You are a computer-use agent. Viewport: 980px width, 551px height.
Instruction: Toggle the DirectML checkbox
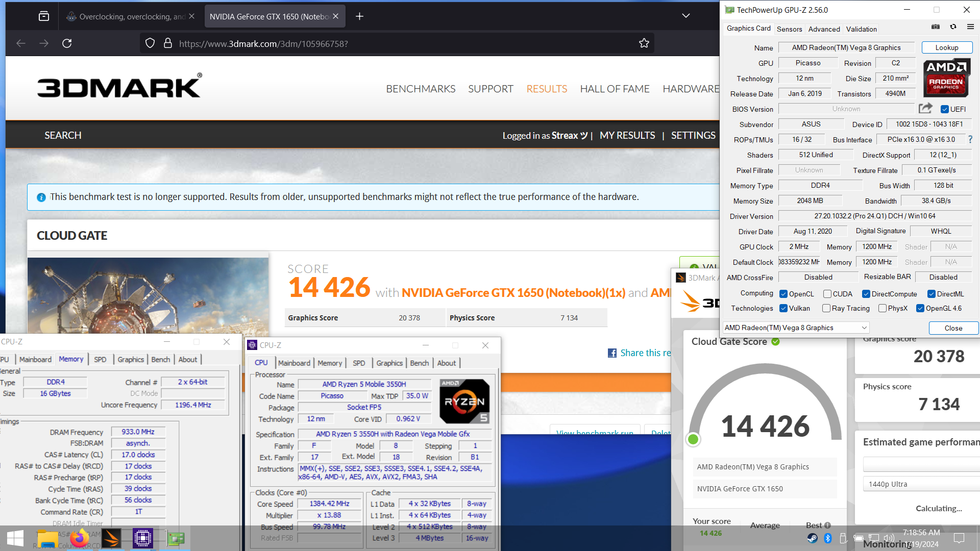tap(932, 294)
